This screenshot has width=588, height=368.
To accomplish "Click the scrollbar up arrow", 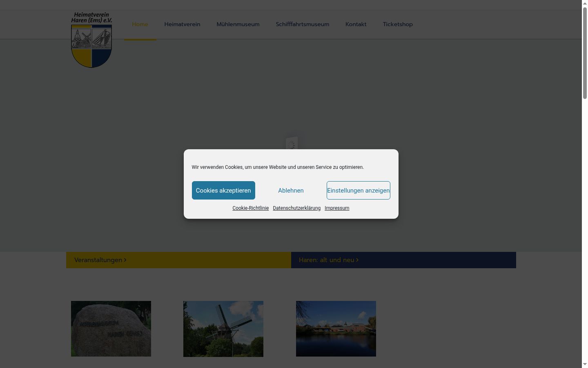I will click(x=585, y=3).
